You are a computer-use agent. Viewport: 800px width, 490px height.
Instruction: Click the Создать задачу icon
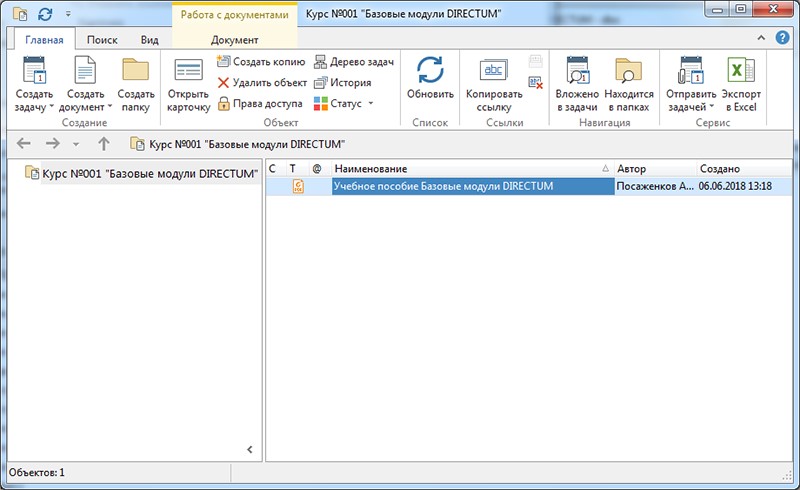[x=35, y=70]
